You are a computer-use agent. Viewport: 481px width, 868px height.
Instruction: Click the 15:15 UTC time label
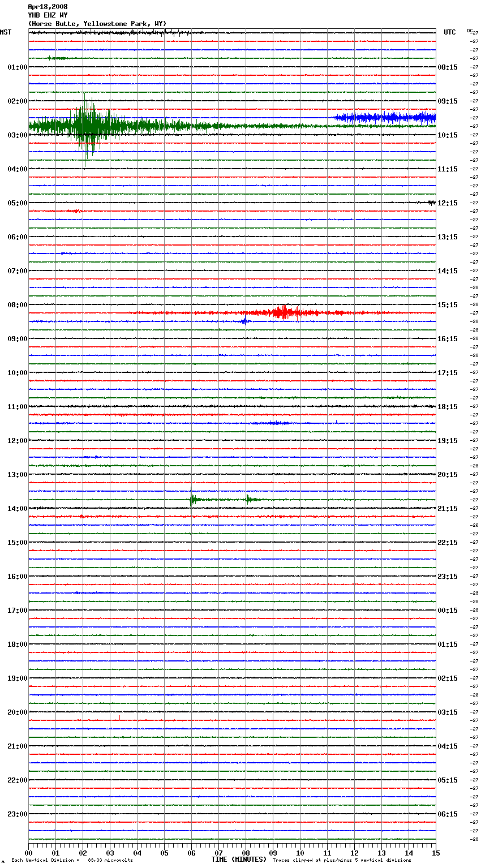click(448, 305)
